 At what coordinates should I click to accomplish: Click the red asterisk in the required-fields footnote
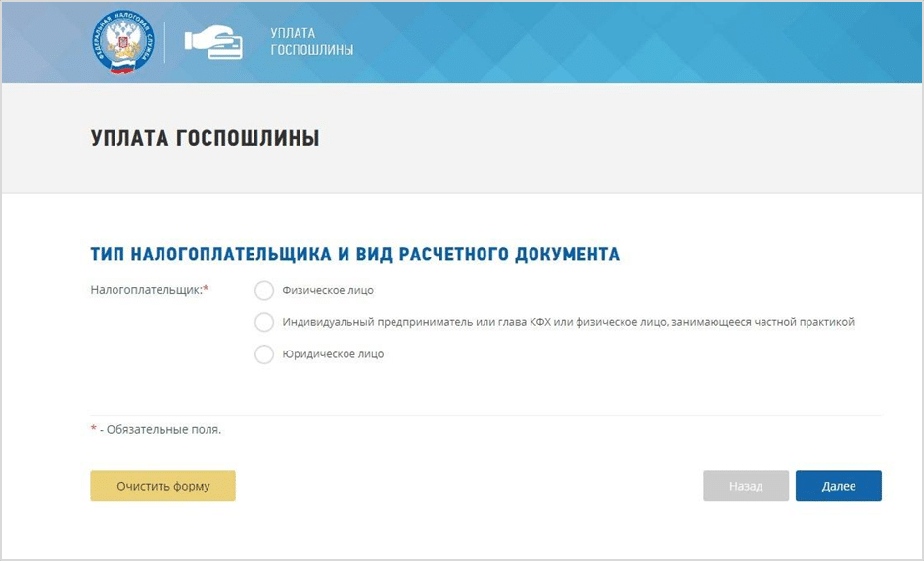[x=93, y=428]
